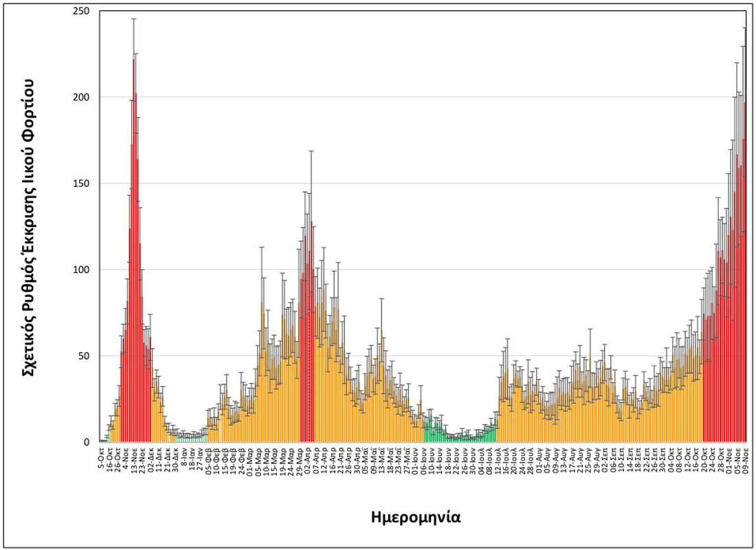Select the 200 tick label on Y-axis

(x=82, y=98)
